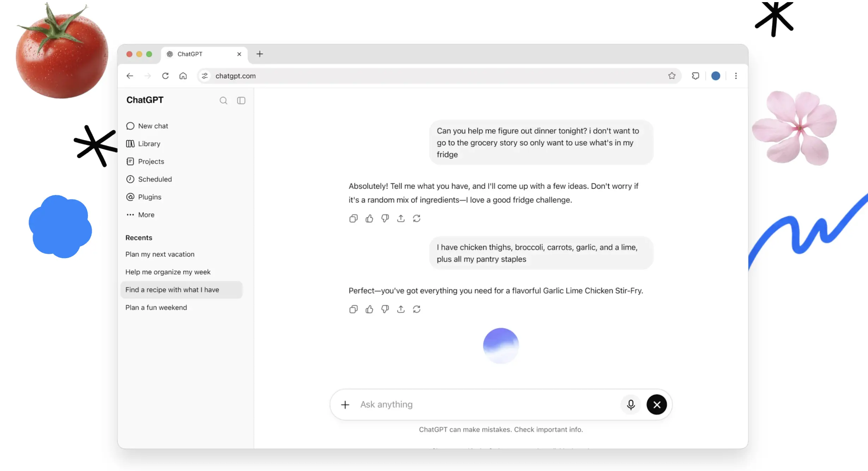This screenshot has height=471, width=868.
Task: Regenerate the 'fridge challenge' response
Action: point(417,219)
